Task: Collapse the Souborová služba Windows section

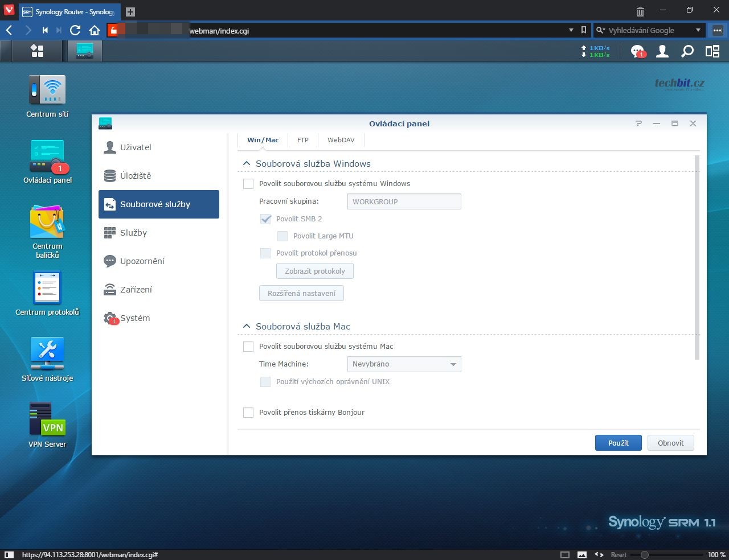Action: click(x=247, y=164)
